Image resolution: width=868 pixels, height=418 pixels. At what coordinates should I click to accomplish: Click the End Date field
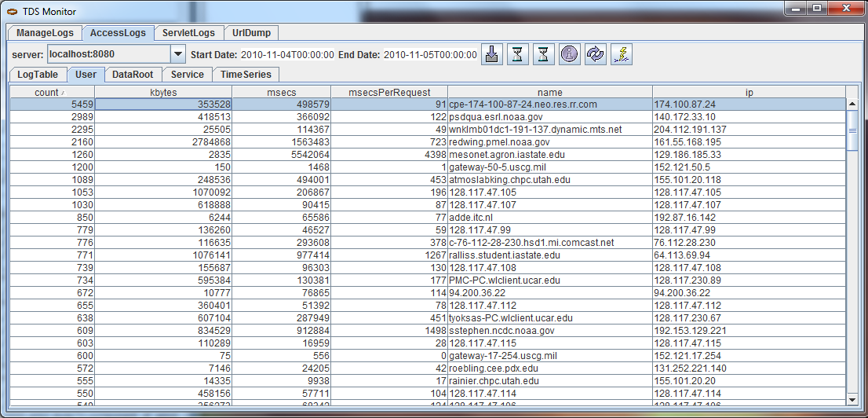(x=430, y=55)
